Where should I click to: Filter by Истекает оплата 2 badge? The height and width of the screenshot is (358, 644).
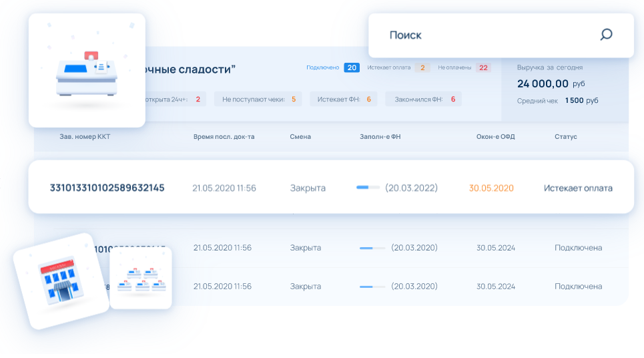click(398, 67)
